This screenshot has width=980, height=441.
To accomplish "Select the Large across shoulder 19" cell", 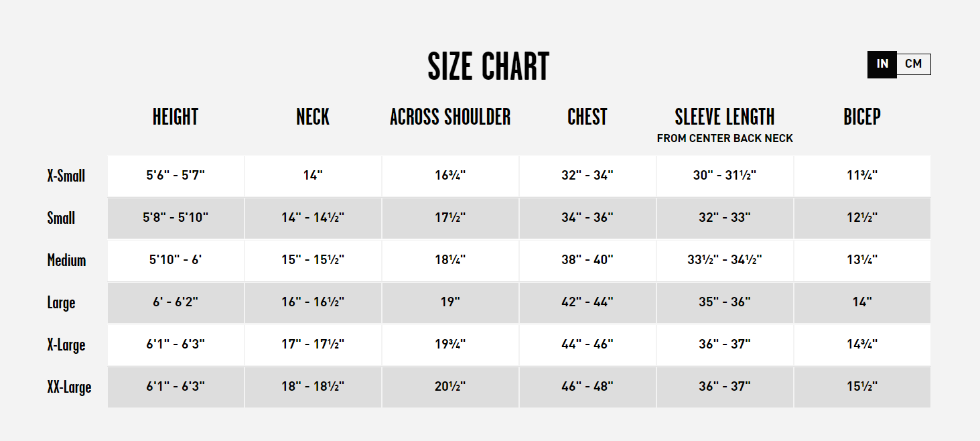I will (450, 302).
